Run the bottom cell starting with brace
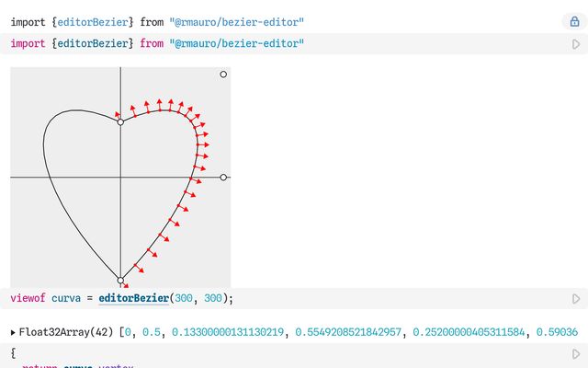The width and height of the screenshot is (588, 368). [576, 354]
